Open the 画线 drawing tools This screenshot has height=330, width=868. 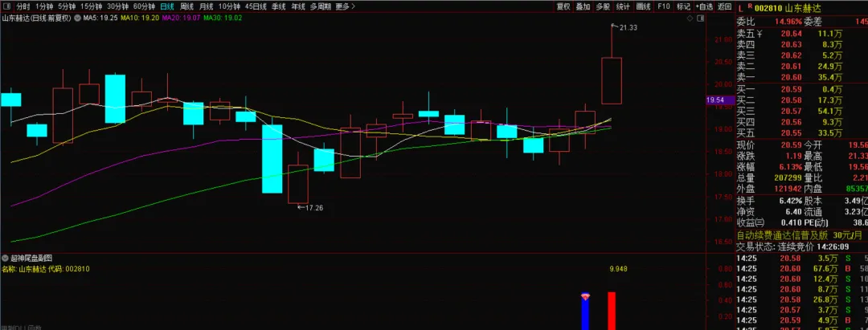[x=643, y=6]
